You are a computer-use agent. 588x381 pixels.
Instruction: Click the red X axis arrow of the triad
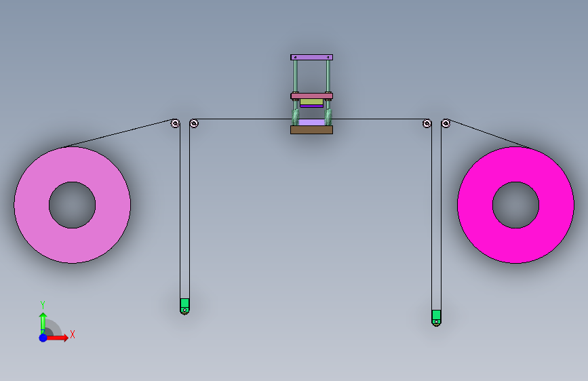tap(57, 338)
